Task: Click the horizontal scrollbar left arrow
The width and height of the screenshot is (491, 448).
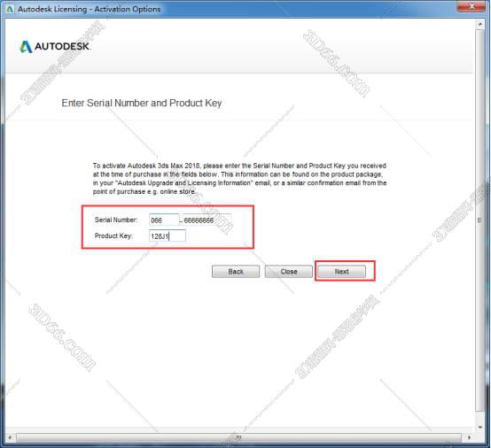Action: click(10, 437)
